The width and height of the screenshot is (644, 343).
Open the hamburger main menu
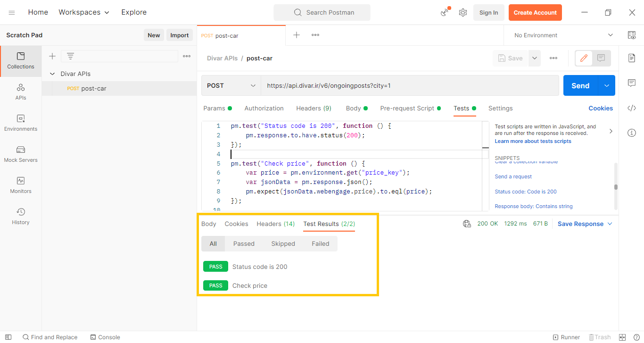[x=12, y=13]
